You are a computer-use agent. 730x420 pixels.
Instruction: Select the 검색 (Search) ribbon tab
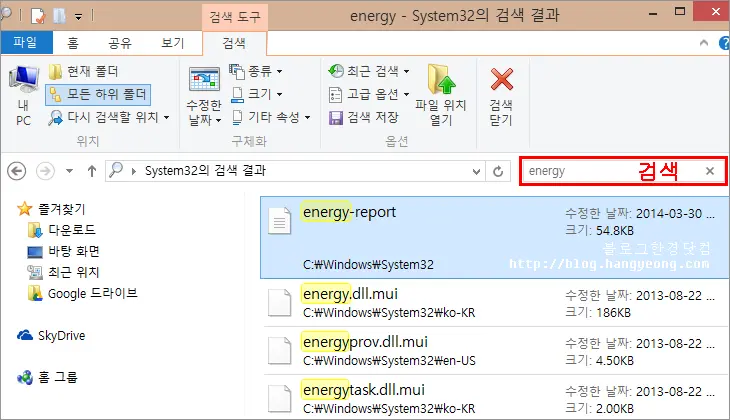[x=234, y=43]
